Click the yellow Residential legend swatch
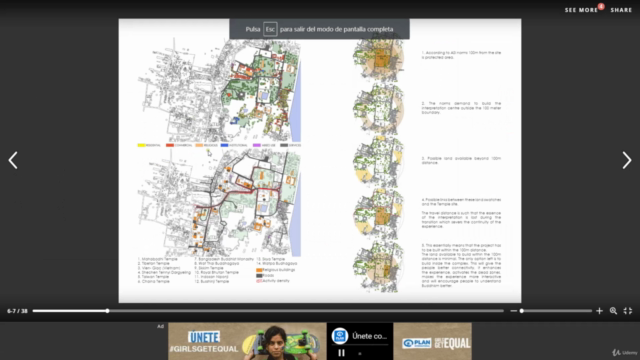This screenshot has width=640, height=360. [141, 145]
